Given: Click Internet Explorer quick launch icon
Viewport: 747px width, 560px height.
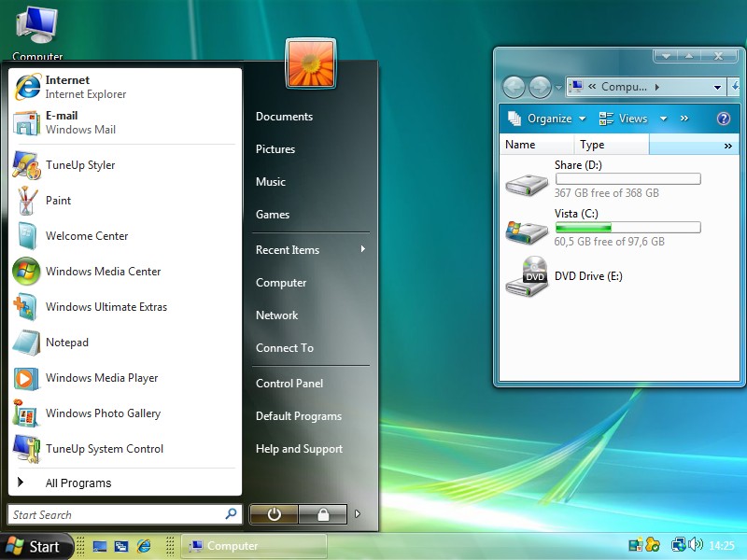Looking at the screenshot, I should click(x=144, y=546).
